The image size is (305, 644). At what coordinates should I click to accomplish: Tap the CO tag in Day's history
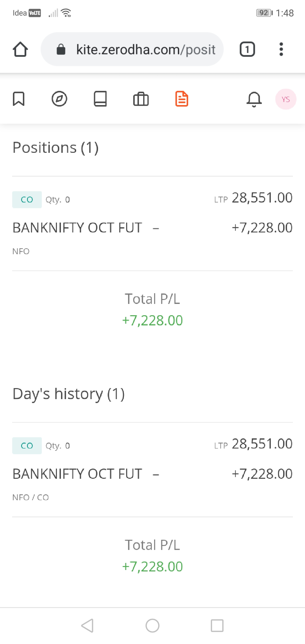(x=27, y=446)
